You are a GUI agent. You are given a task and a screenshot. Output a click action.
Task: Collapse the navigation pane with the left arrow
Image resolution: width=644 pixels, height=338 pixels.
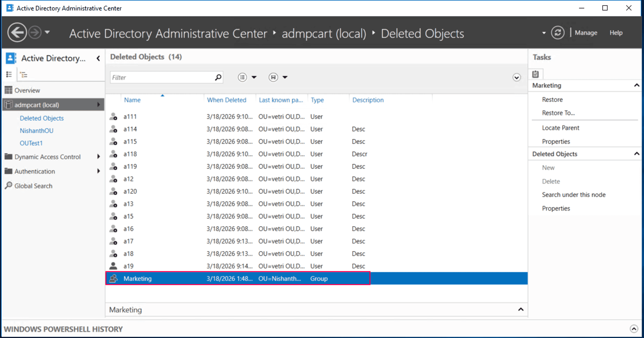[98, 58]
